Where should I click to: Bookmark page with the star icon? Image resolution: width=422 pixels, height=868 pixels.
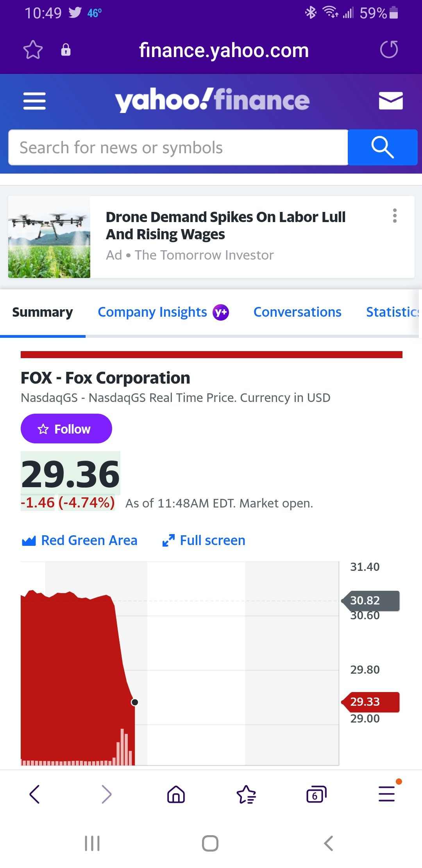33,50
